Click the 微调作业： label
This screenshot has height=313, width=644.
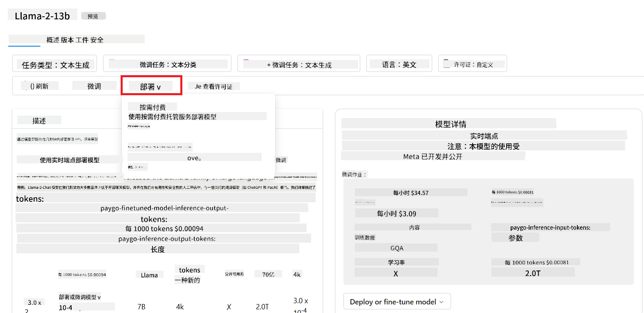pyautogui.click(x=354, y=174)
